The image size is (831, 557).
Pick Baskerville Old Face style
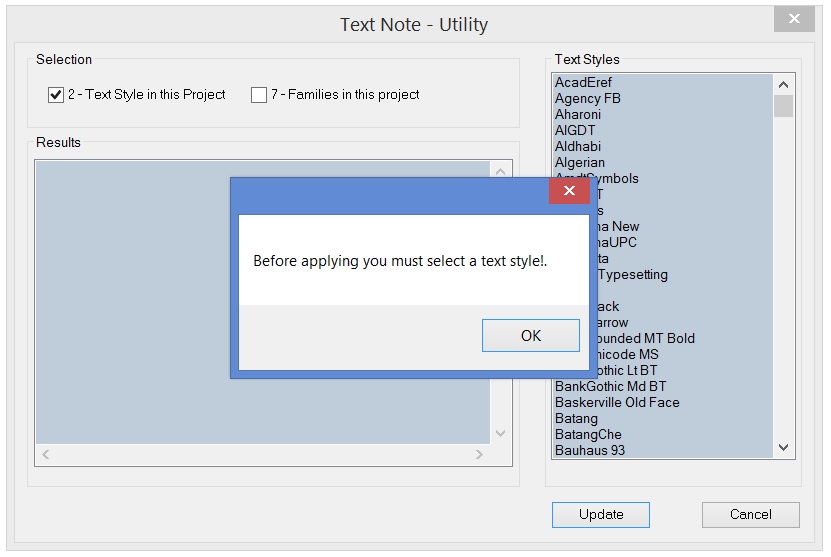click(617, 402)
